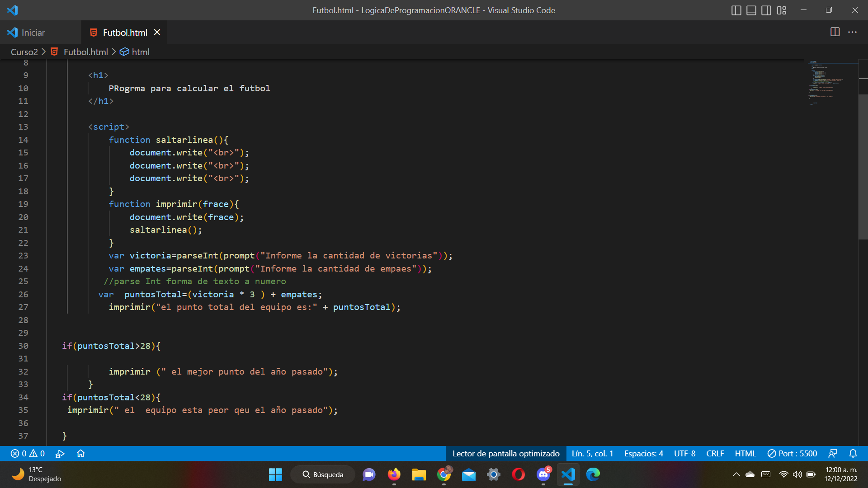Click the comment //parse Int forma
This screenshot has height=488, width=868.
pos(195,282)
